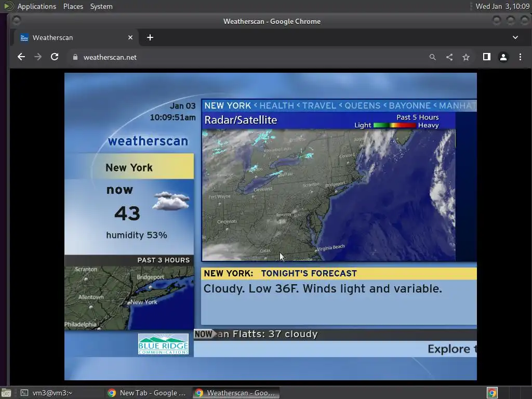The image size is (532, 399).
Task: Open the Chrome three-dot menu
Action: (x=520, y=57)
